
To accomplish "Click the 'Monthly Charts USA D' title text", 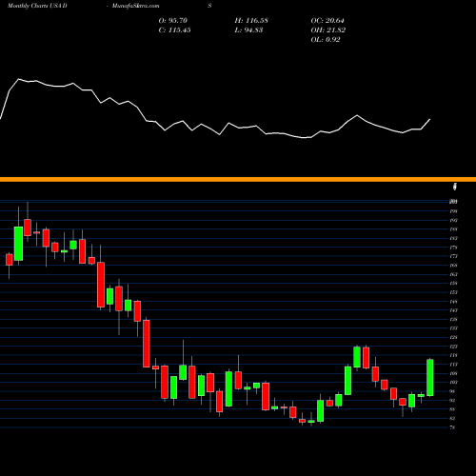I will (x=37, y=6).
